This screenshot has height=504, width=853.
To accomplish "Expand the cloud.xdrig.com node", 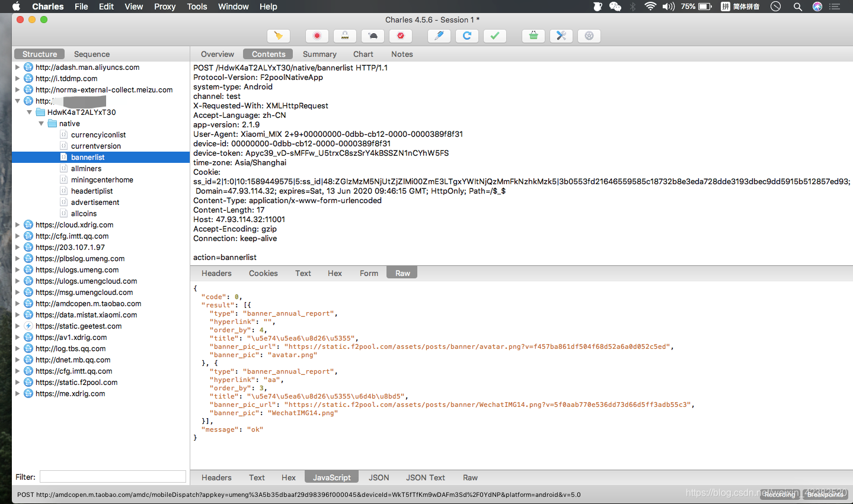I will pos(17,224).
